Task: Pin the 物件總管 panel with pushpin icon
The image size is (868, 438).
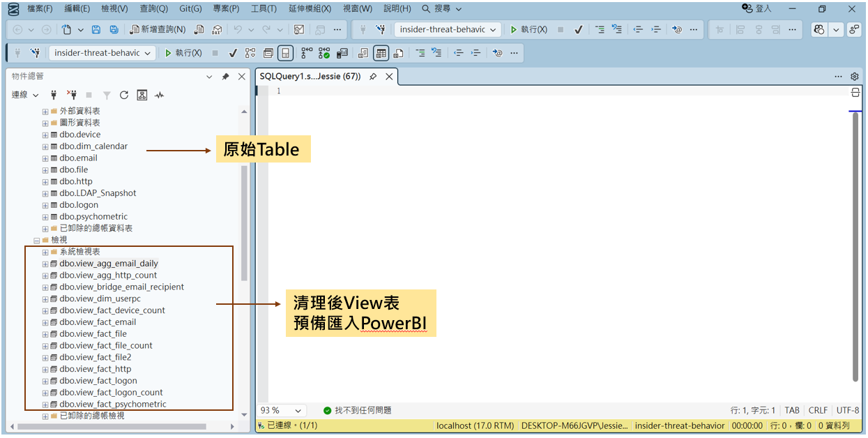Action: 225,77
